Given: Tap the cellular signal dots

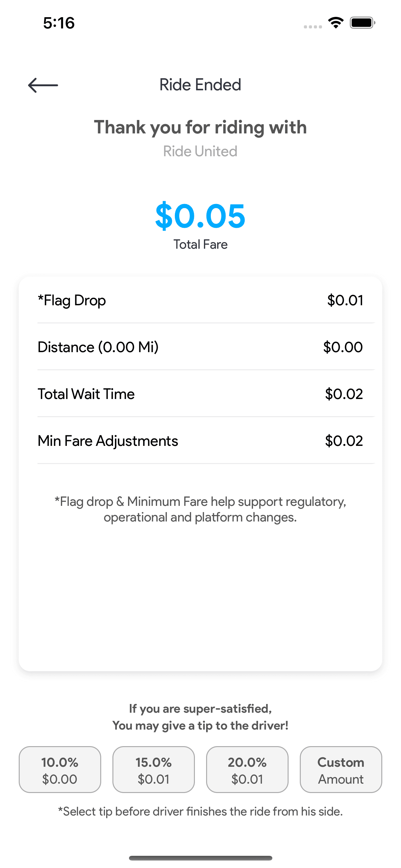Looking at the screenshot, I should pyautogui.click(x=312, y=27).
